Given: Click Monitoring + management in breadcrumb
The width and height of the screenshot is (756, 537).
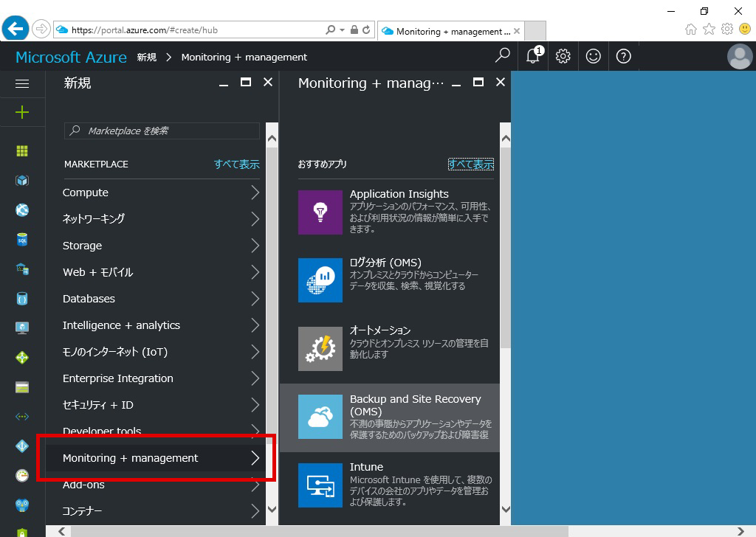Looking at the screenshot, I should tap(244, 58).
